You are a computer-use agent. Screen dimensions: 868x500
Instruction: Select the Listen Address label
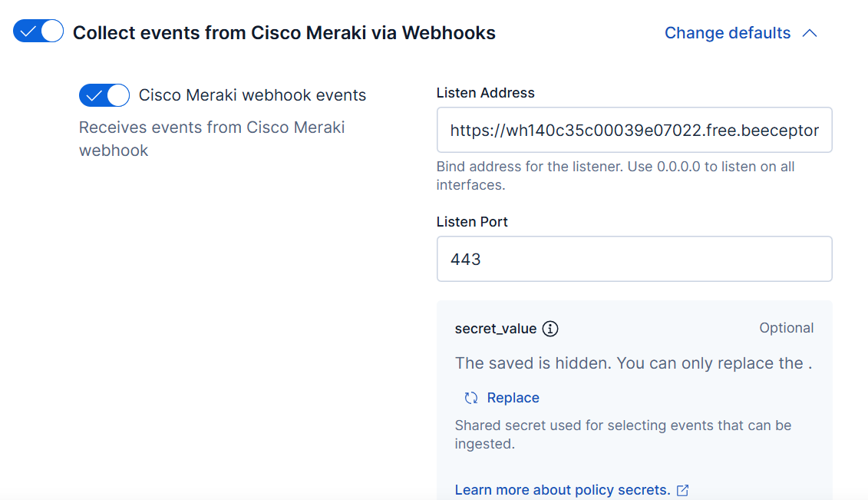point(485,93)
